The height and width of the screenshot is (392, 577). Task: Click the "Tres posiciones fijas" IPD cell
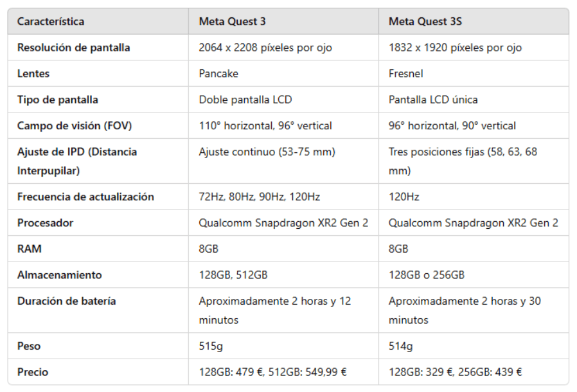coord(463,161)
